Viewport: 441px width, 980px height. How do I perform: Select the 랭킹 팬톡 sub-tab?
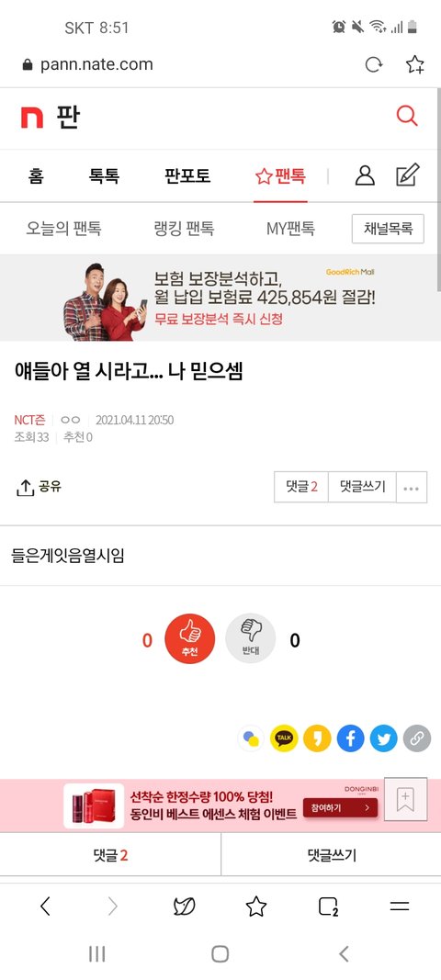tap(184, 229)
